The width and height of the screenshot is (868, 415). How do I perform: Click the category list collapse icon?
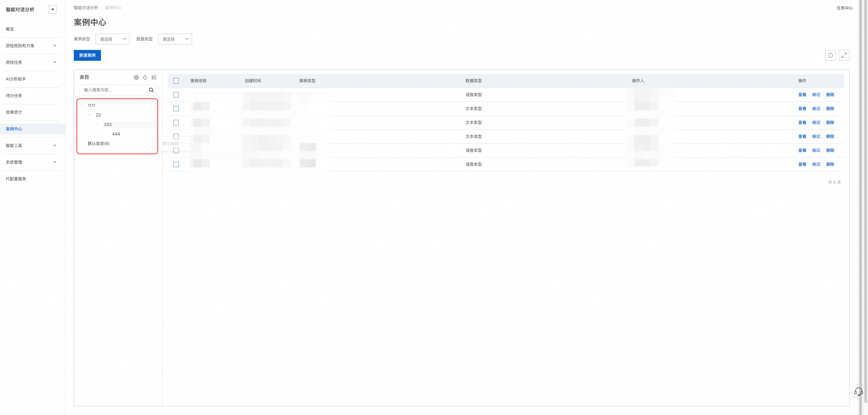pos(154,77)
